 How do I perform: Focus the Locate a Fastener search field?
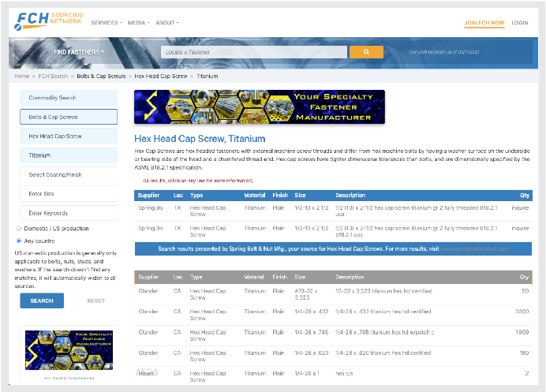[254, 52]
